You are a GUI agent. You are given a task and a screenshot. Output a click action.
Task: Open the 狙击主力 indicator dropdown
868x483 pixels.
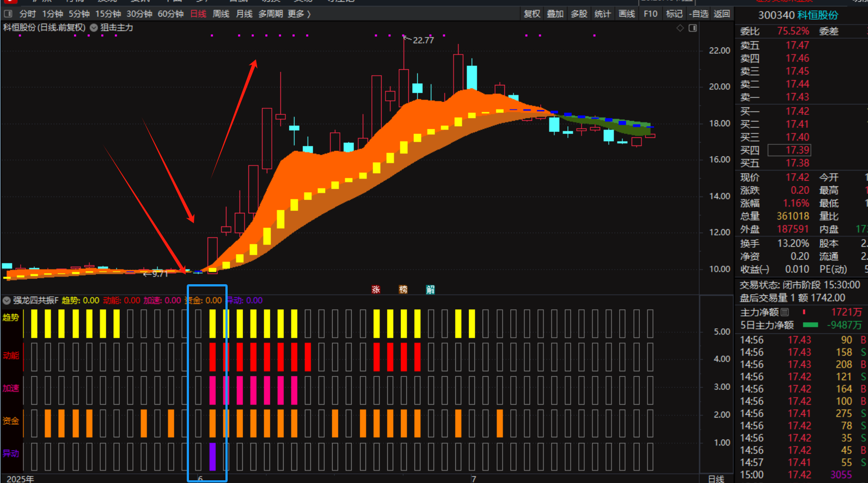click(x=94, y=28)
